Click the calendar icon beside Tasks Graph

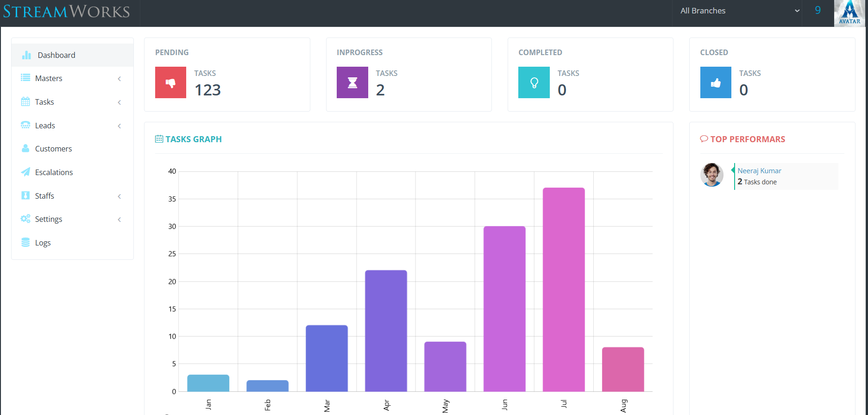159,139
